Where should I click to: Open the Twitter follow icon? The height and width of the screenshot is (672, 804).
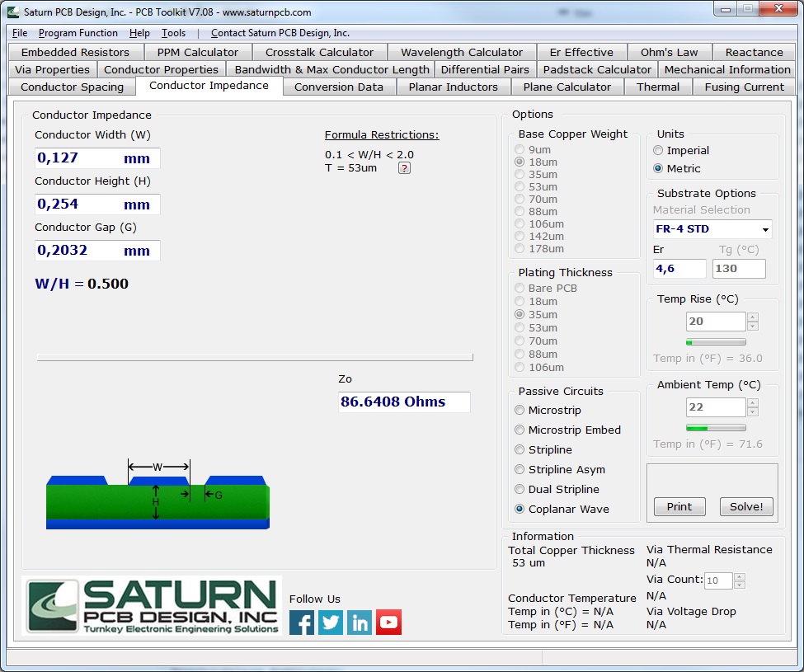click(x=331, y=623)
